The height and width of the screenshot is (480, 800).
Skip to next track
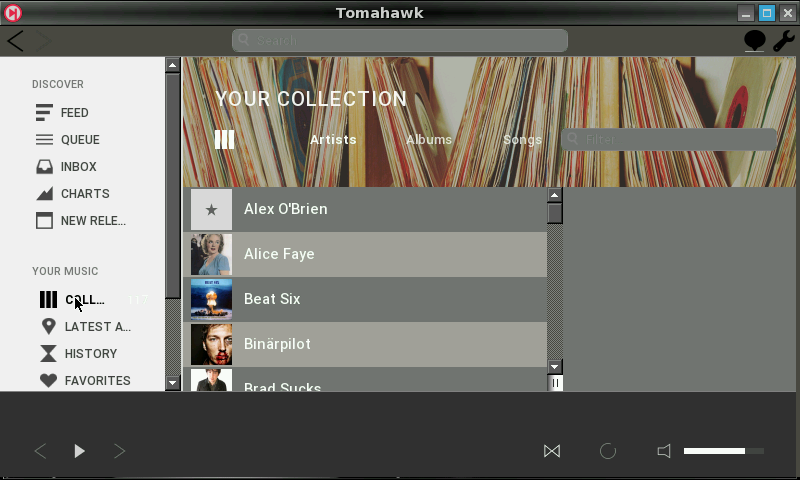[119, 451]
